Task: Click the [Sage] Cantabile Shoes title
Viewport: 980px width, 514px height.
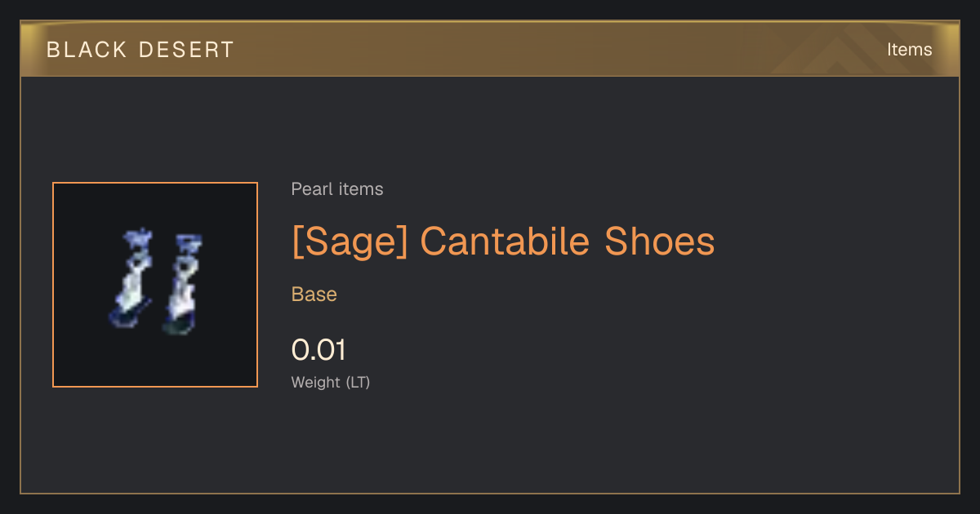Action: 503,241
